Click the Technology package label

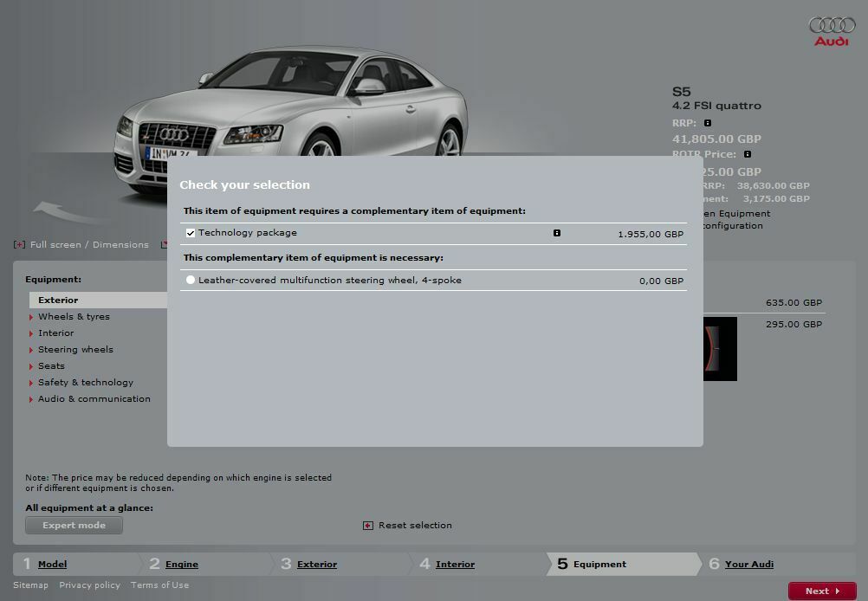point(248,233)
